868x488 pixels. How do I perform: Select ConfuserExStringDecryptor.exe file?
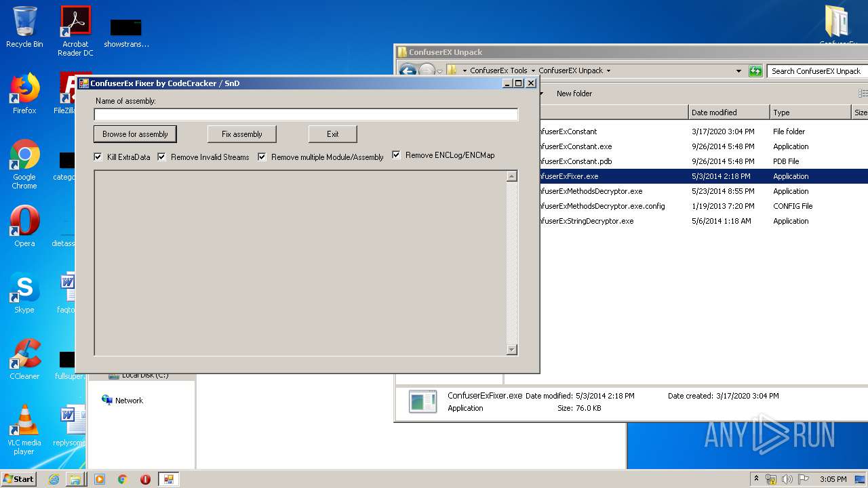703,221
